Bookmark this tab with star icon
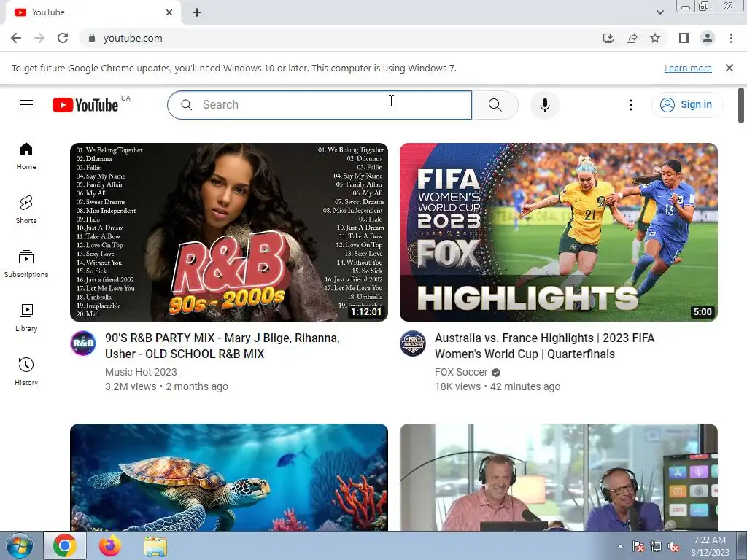 pos(655,38)
